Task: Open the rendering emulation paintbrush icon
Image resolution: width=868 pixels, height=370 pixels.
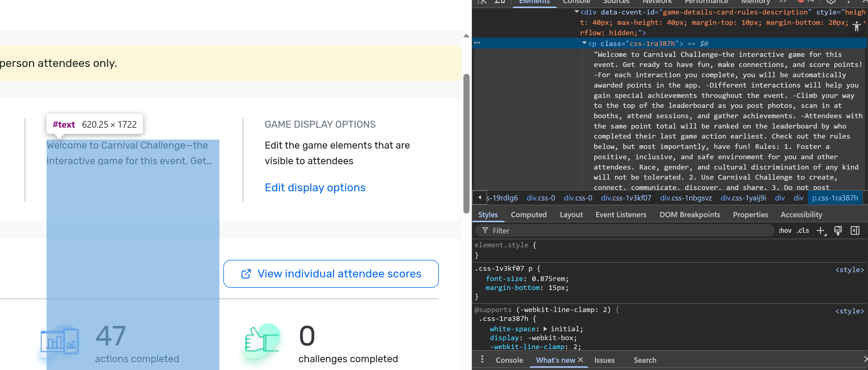Action: [x=838, y=231]
